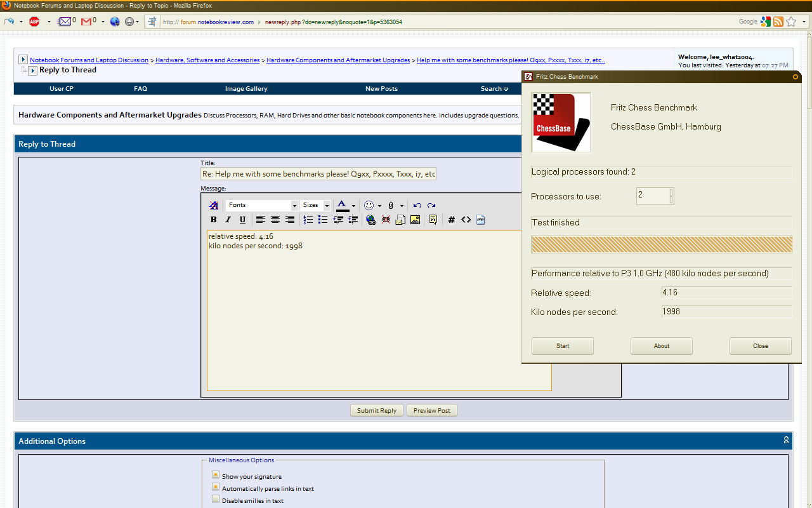Image resolution: width=812 pixels, height=508 pixels.
Task: Wrap selection in HTML tags (<> icon)
Action: [x=466, y=220]
